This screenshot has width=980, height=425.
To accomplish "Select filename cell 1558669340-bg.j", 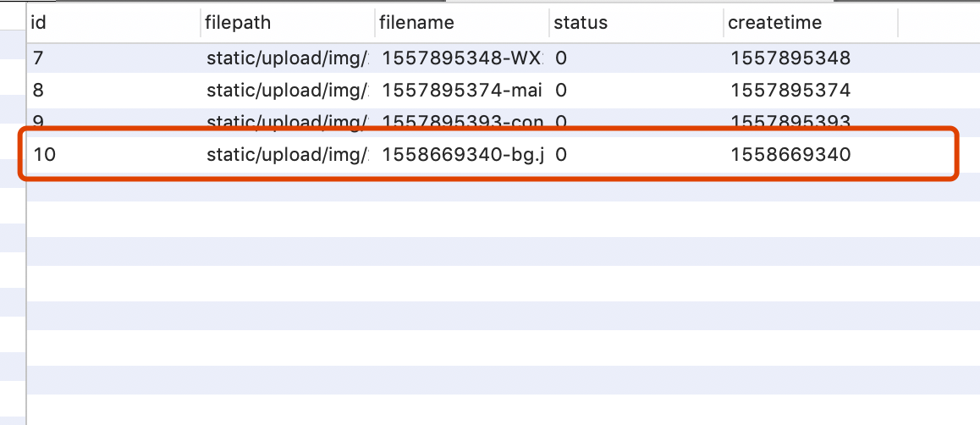I will [462, 154].
